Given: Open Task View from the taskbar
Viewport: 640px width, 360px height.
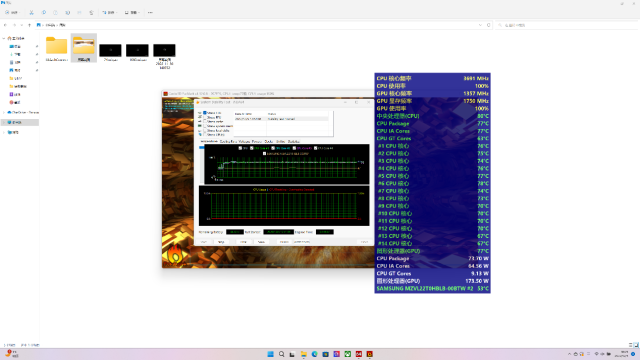Looking at the screenshot, I should (x=292, y=354).
